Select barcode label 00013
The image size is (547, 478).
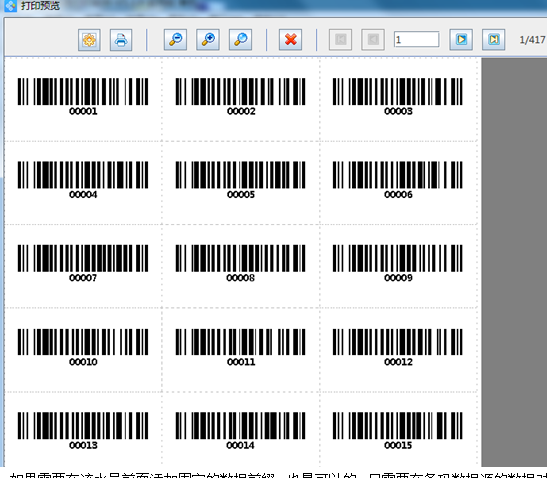83,431
